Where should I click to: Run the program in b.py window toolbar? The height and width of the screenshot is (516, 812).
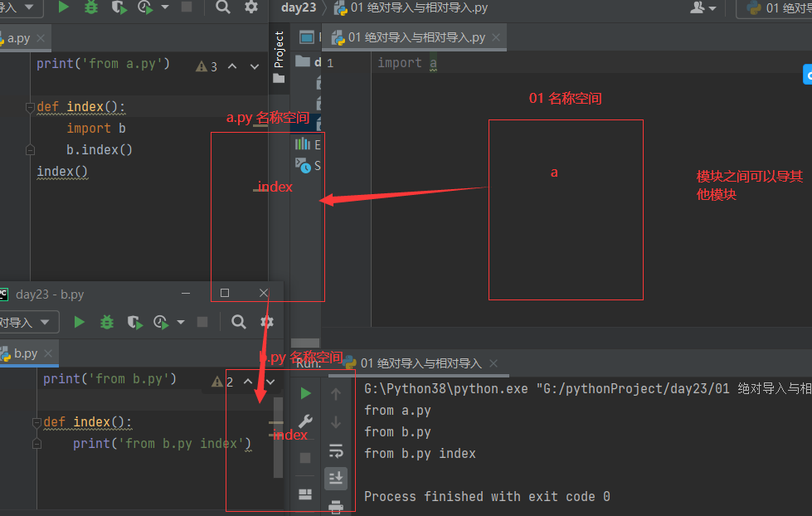80,322
